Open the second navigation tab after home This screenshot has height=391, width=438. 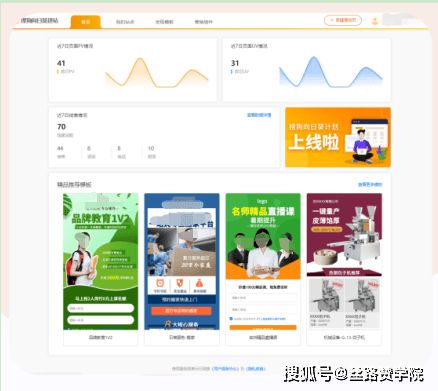coord(125,22)
